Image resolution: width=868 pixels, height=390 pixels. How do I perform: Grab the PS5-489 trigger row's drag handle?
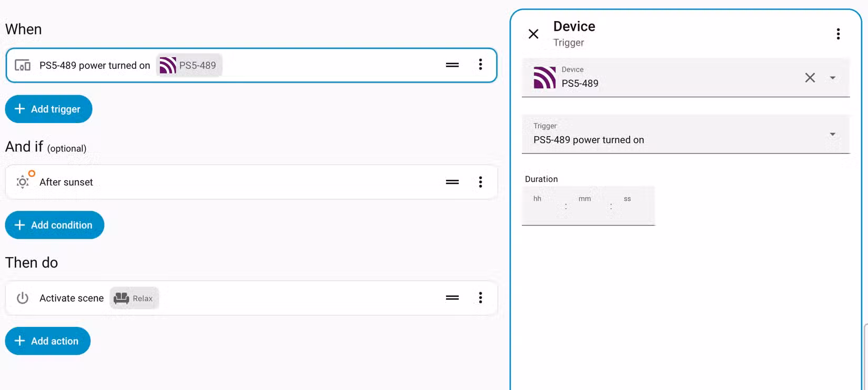click(x=452, y=65)
